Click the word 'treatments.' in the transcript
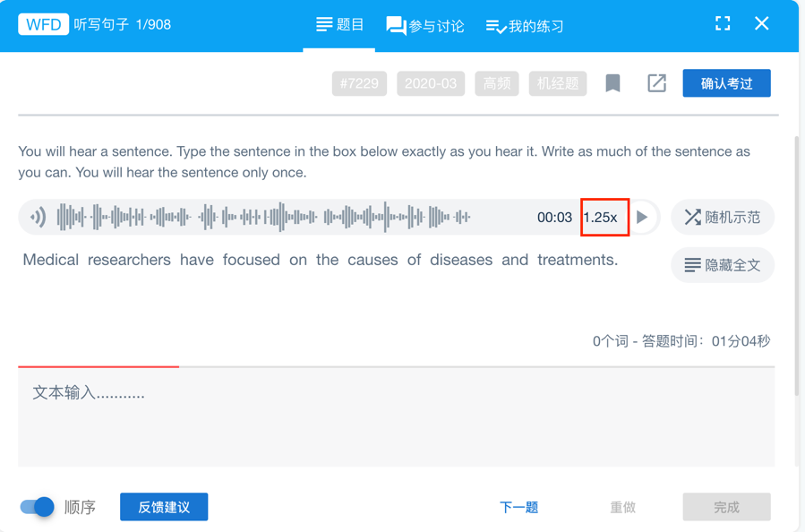The width and height of the screenshot is (805, 532). point(578,260)
